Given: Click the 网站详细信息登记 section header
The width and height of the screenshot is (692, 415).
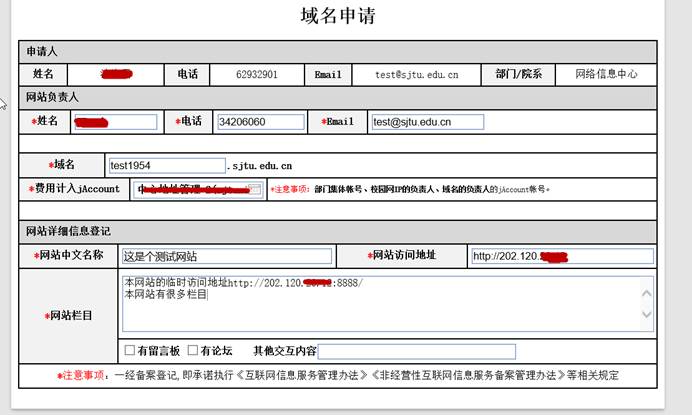Looking at the screenshot, I should point(338,231).
